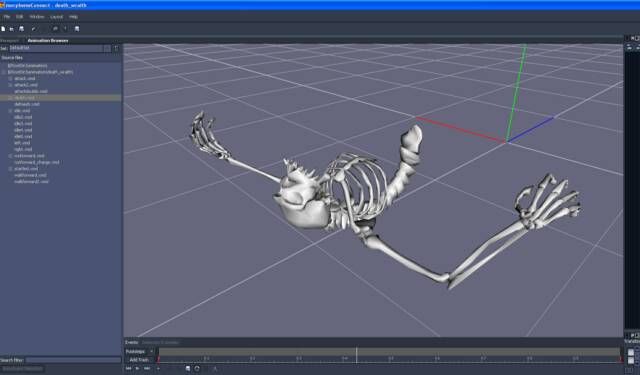Click the white playhead marker on the timeline
This screenshot has width=640, height=375.
click(x=357, y=355)
